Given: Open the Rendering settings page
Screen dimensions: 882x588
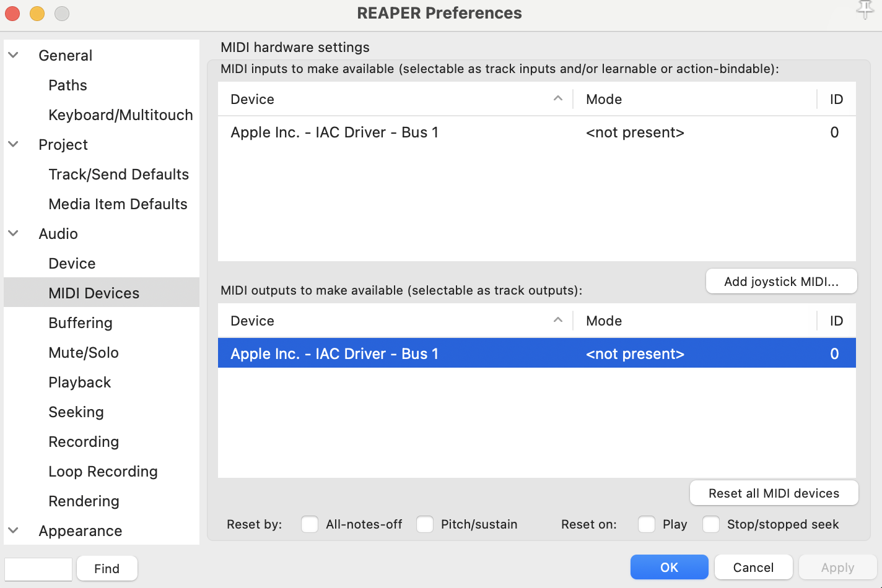Looking at the screenshot, I should tap(84, 501).
